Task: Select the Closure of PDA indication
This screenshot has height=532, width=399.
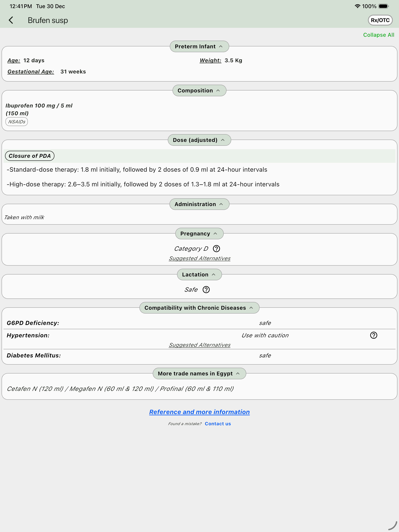Action: [x=30, y=156]
